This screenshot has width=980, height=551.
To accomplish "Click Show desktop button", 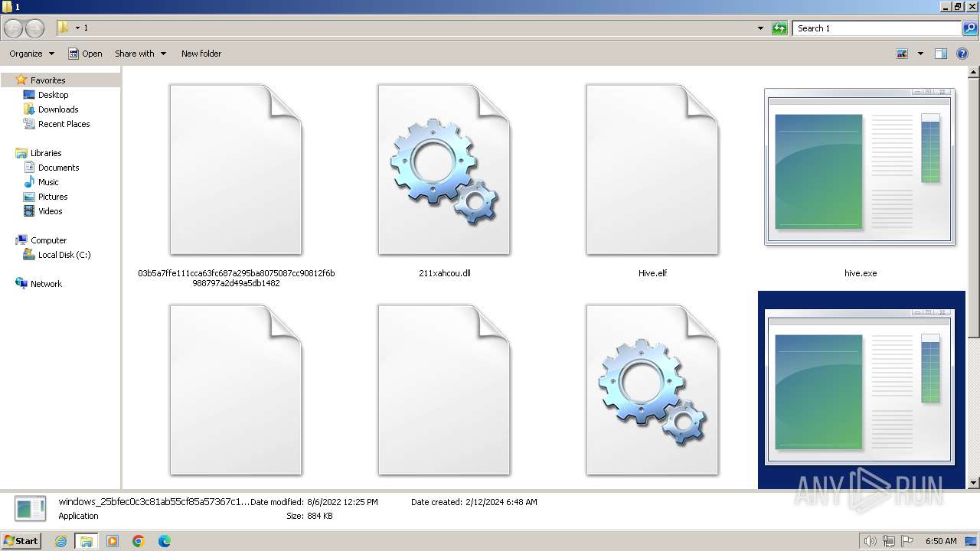I will pyautogui.click(x=971, y=541).
